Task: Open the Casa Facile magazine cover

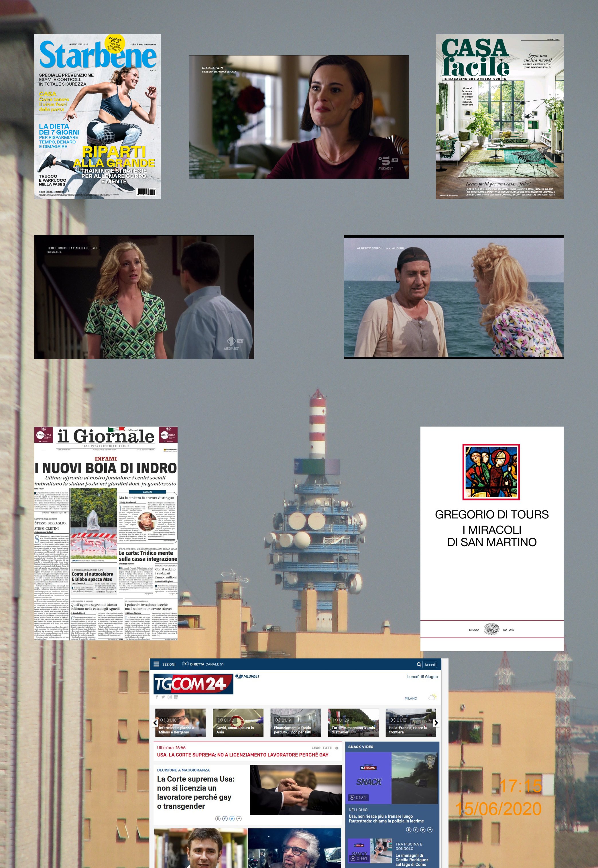Action: [499, 117]
